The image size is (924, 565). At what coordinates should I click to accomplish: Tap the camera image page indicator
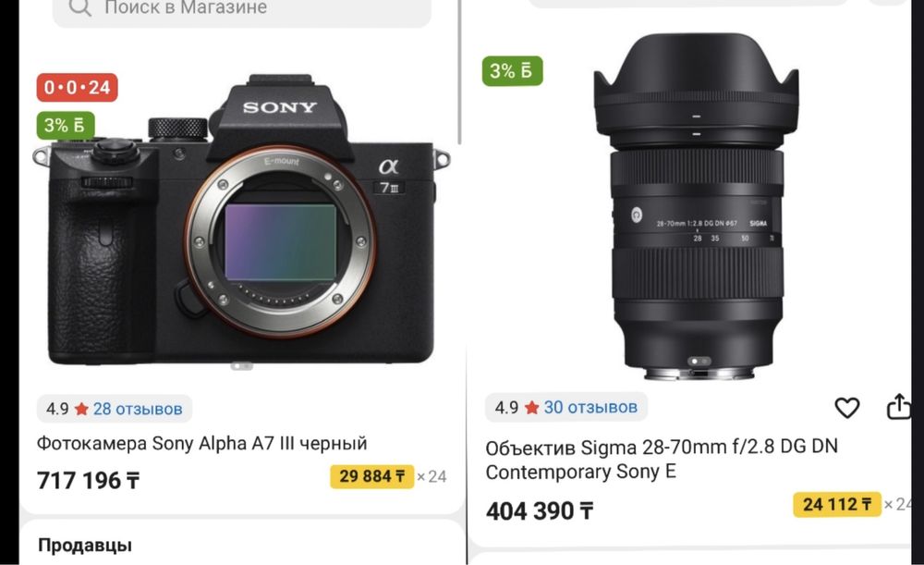coord(241,365)
